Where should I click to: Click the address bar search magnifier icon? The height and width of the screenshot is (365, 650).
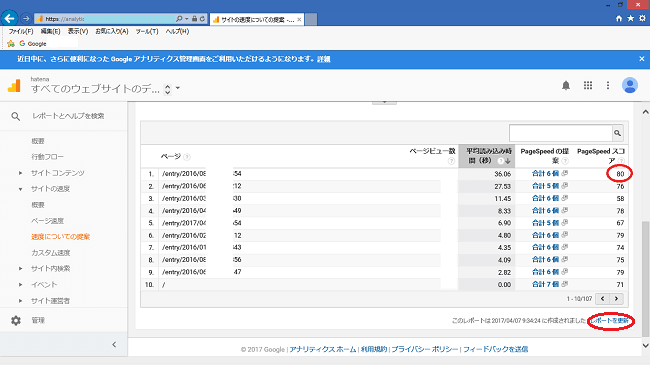179,19
